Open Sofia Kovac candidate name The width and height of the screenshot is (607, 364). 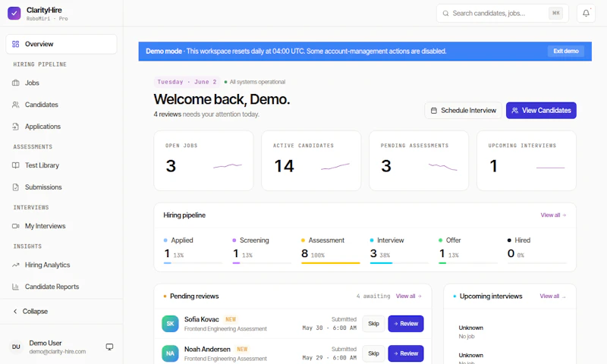click(202, 319)
